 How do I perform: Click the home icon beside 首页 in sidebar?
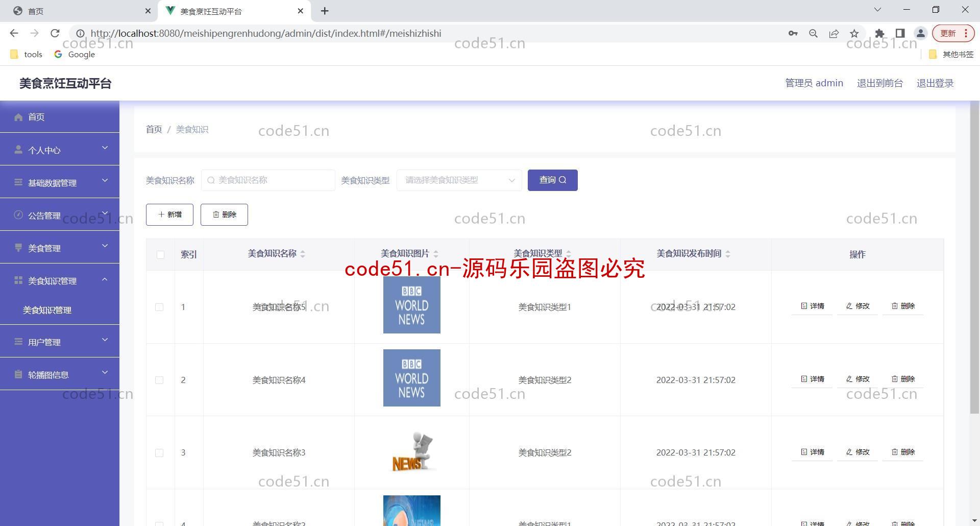[x=18, y=117]
